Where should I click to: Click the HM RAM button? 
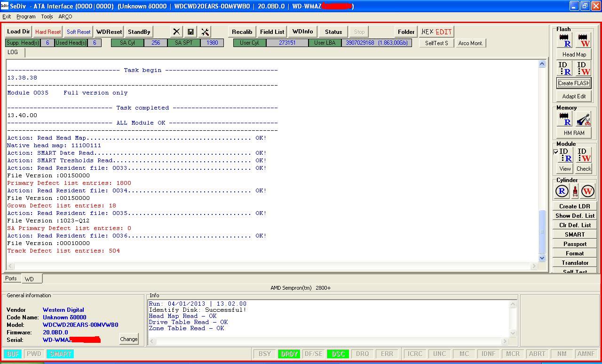(x=574, y=133)
